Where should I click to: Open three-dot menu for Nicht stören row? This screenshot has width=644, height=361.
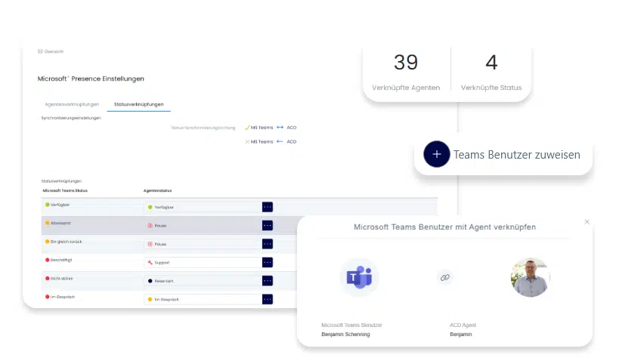pos(267,280)
